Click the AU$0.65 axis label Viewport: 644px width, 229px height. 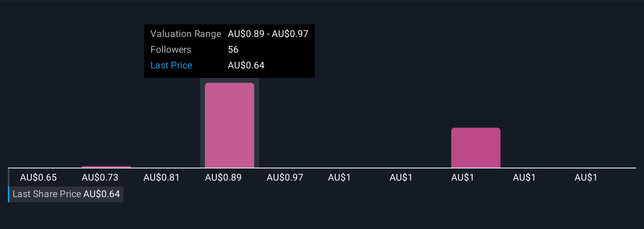[38, 177]
